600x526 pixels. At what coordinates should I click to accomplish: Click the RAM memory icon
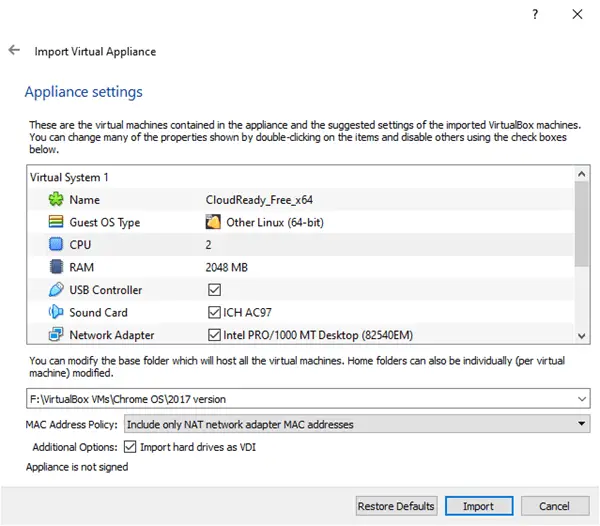click(56, 267)
